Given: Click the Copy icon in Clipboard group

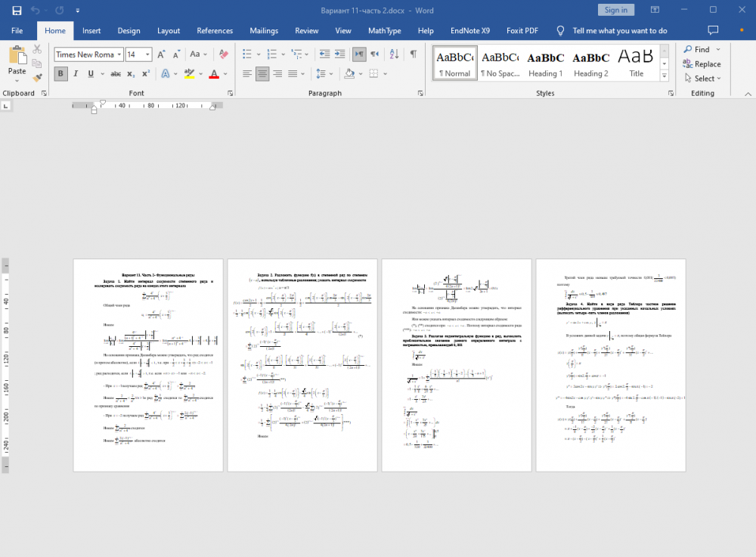Looking at the screenshot, I should coord(36,63).
